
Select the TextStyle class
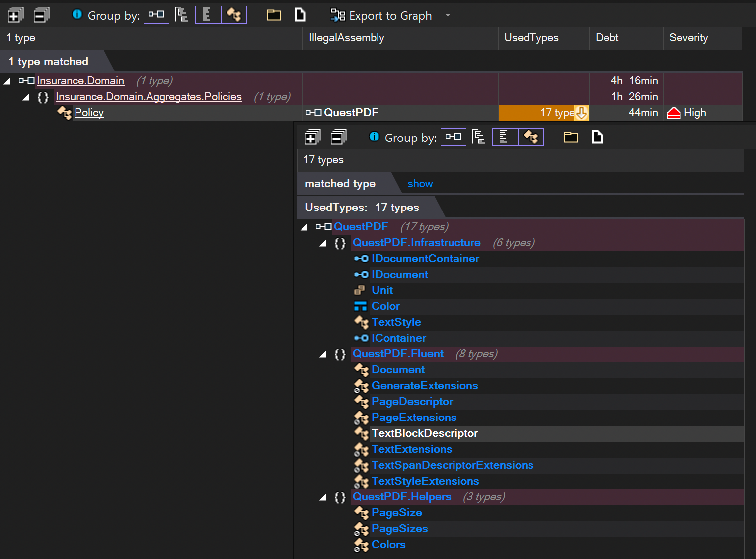click(x=396, y=322)
